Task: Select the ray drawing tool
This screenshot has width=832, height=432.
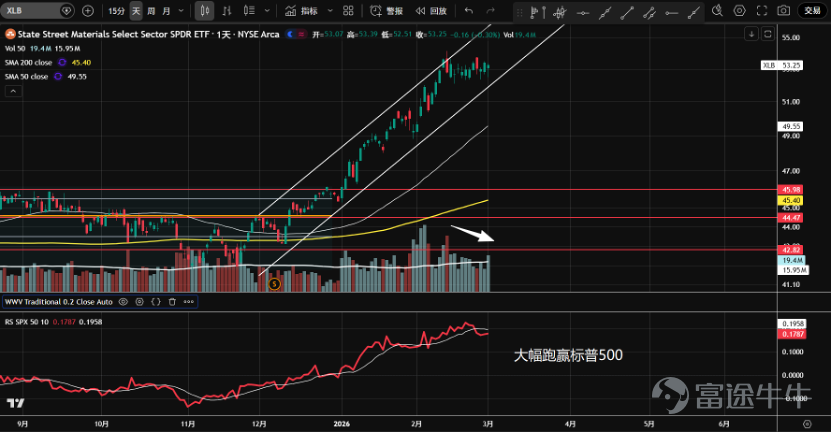Action: 605,12
